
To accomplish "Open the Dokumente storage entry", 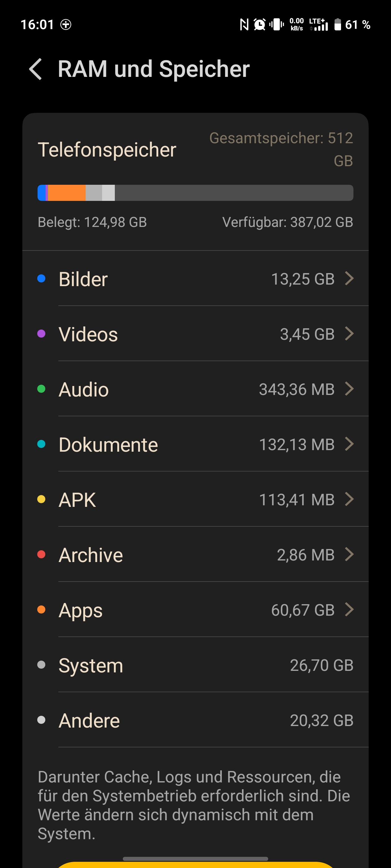I will pyautogui.click(x=195, y=444).
